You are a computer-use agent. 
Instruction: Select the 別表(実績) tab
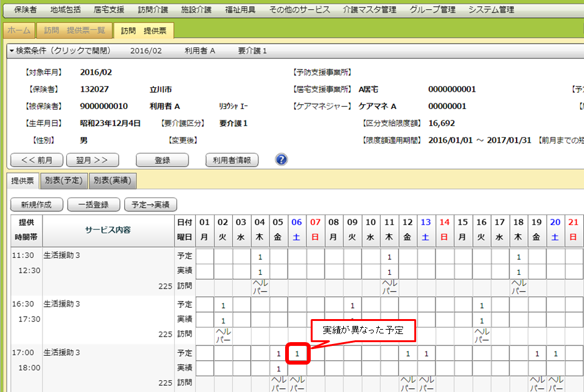113,181
